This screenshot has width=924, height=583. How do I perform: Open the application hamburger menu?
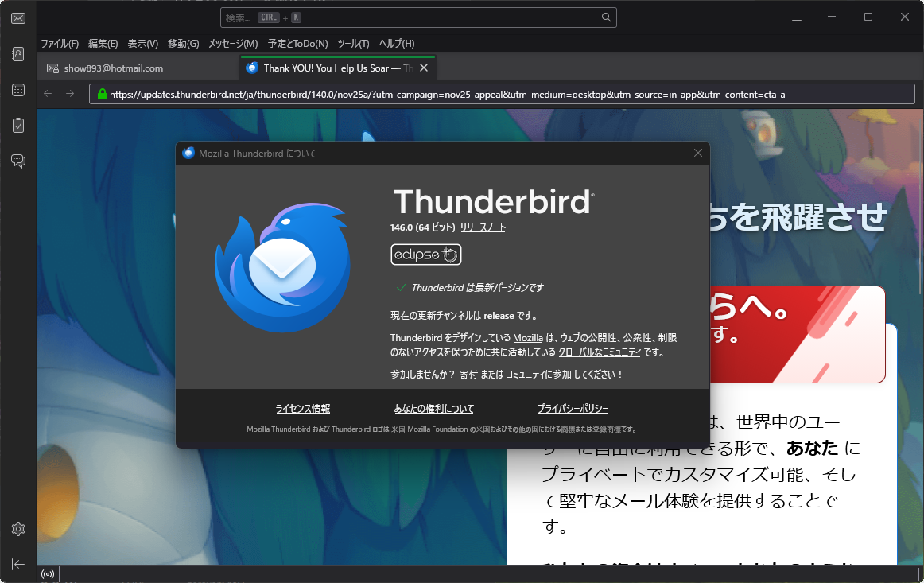pos(796,17)
